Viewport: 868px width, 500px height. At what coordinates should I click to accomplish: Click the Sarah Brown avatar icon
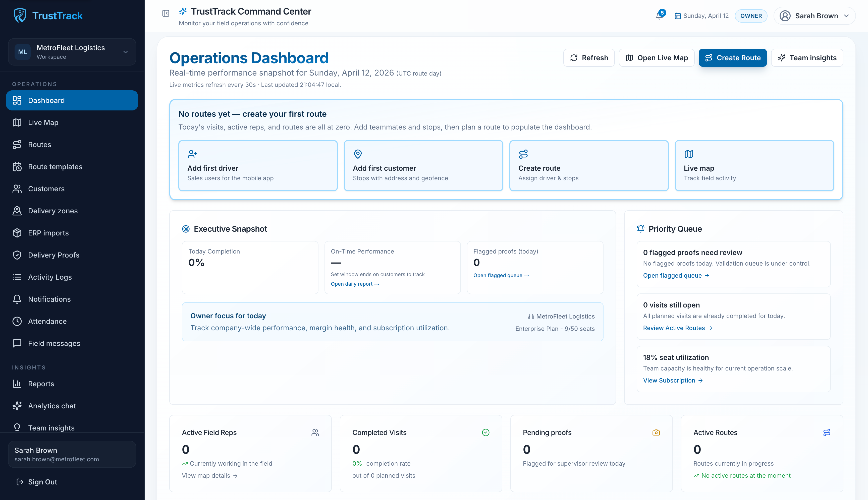coord(785,16)
